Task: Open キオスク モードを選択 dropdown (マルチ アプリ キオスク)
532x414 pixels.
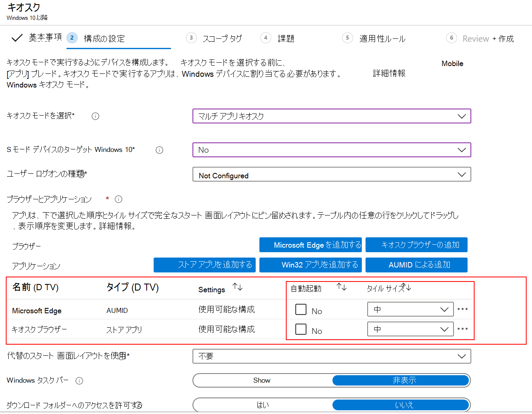Action: (332, 116)
